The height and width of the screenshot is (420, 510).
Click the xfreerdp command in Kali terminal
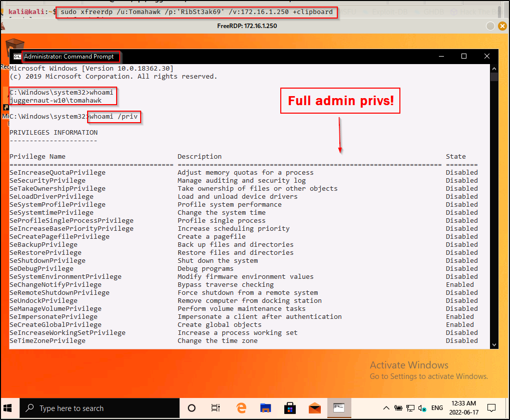[x=197, y=12]
